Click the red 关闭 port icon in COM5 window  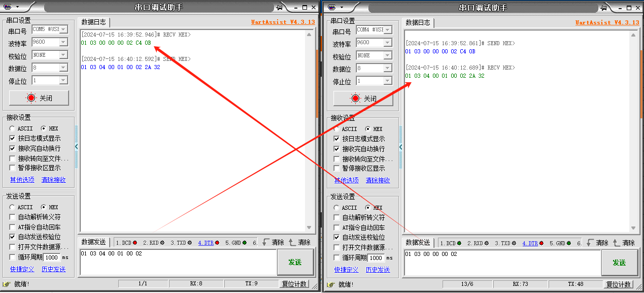click(x=31, y=98)
